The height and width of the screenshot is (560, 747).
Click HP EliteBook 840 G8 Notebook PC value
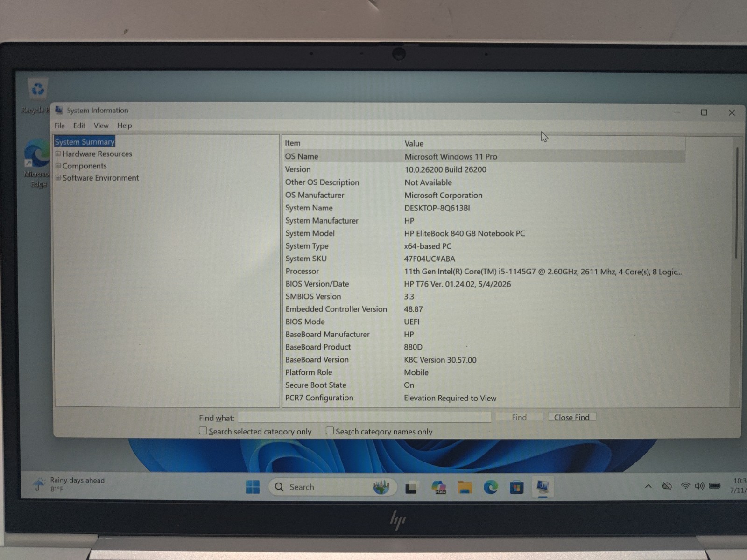click(465, 233)
